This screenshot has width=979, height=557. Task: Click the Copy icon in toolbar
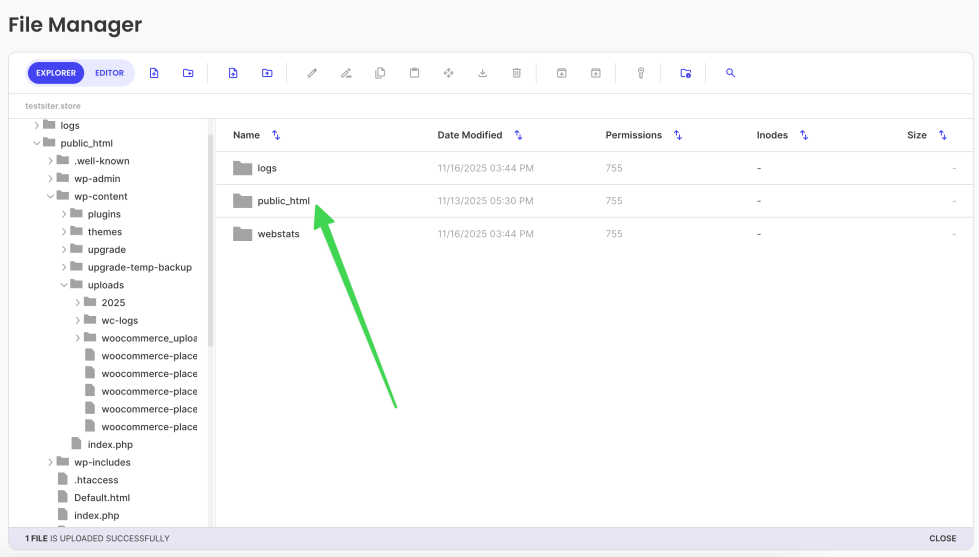pyautogui.click(x=380, y=73)
